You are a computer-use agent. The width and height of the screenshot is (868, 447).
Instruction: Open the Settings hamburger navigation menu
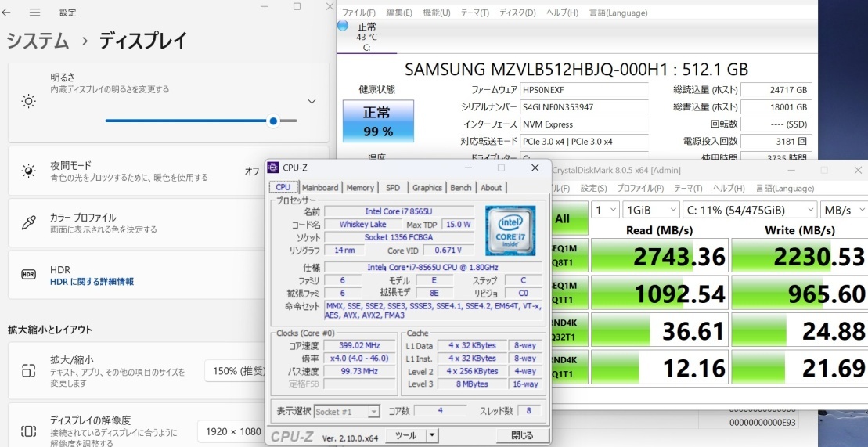coord(35,13)
